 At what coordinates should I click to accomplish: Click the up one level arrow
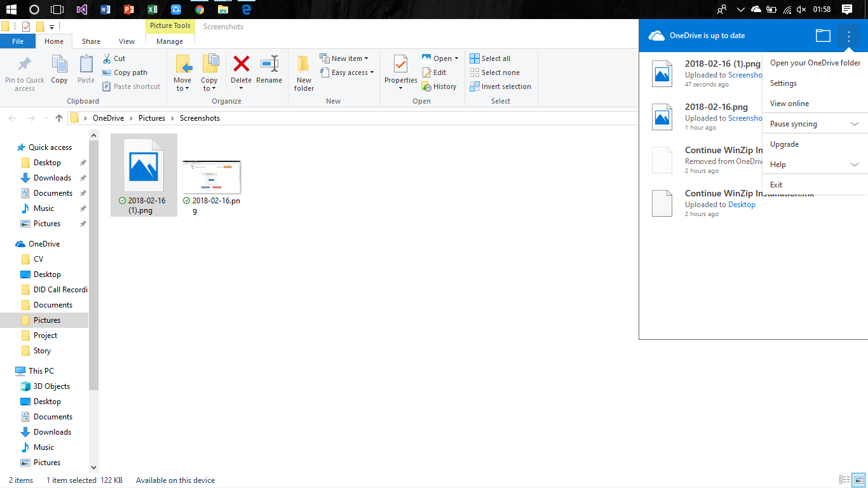59,118
